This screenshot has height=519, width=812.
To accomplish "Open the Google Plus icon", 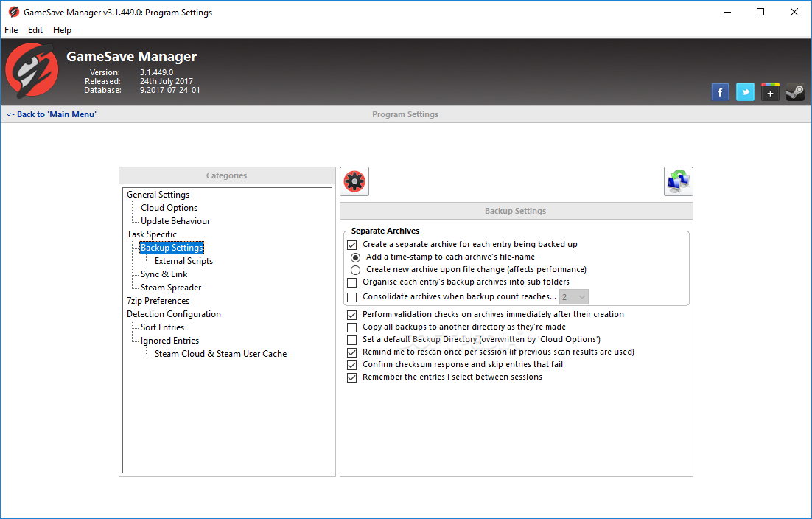I will 770,92.
